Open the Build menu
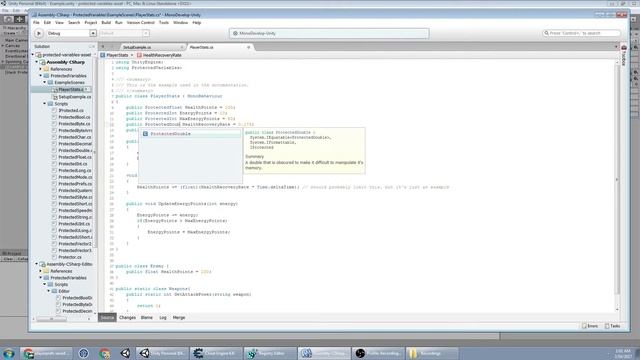The image size is (640, 360). (x=106, y=22)
